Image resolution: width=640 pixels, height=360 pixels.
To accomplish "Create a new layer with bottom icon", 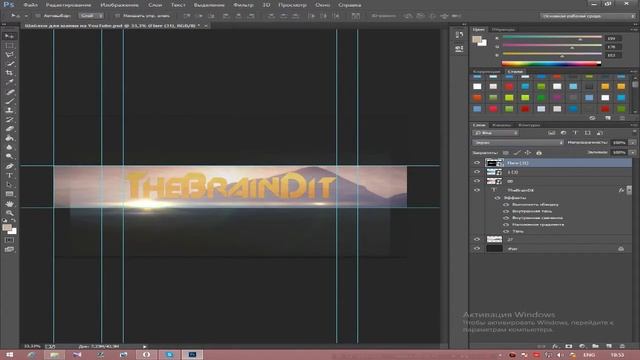I will pyautogui.click(x=609, y=346).
